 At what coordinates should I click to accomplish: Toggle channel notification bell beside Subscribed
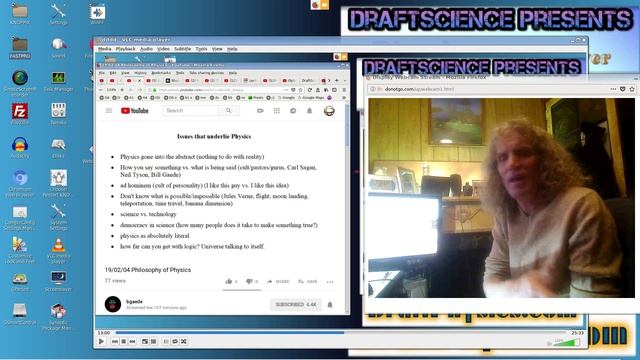click(330, 304)
